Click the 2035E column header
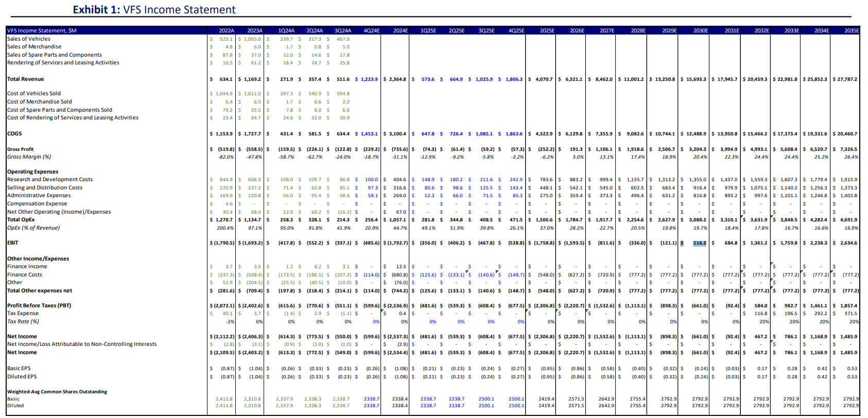 coord(851,30)
